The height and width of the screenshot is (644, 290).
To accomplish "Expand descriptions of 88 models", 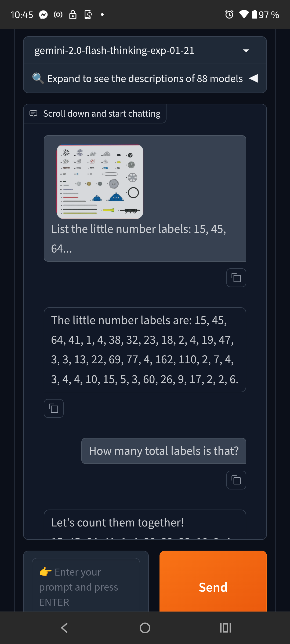I will tap(145, 79).
